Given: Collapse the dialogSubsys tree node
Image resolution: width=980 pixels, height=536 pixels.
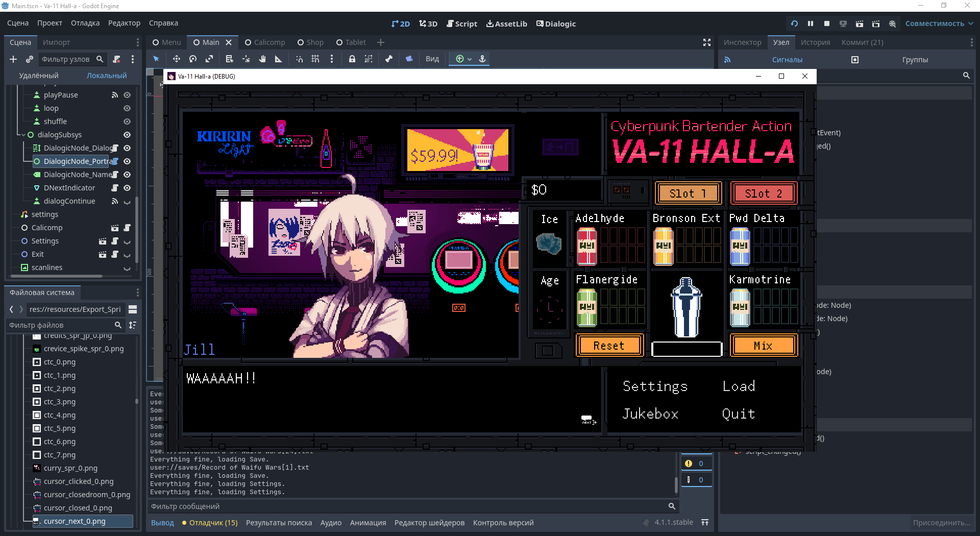Looking at the screenshot, I should tap(23, 135).
